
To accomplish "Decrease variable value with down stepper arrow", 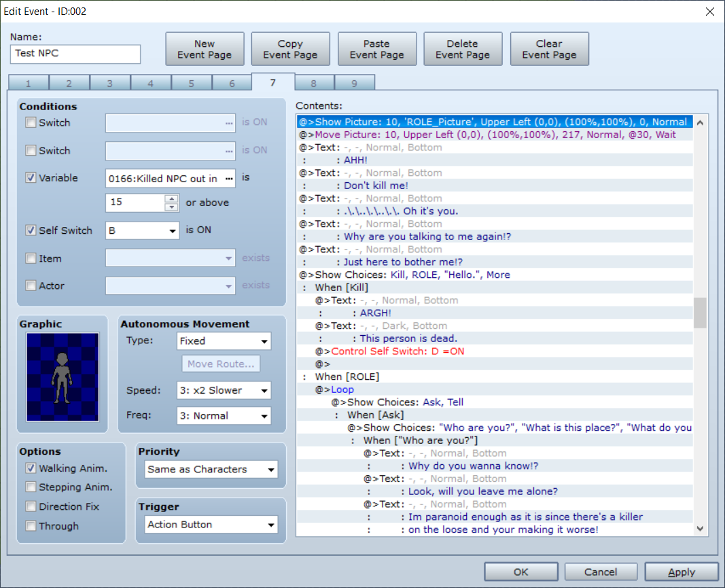I will point(171,207).
